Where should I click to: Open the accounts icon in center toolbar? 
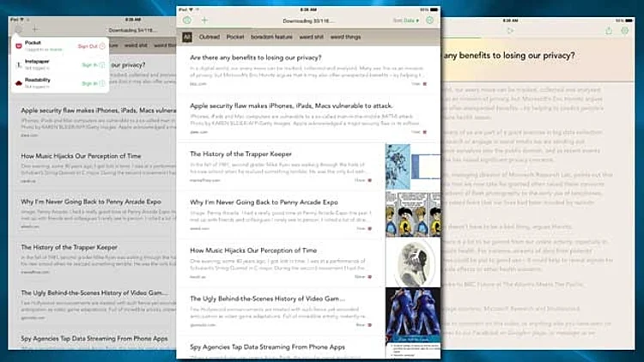(x=187, y=20)
